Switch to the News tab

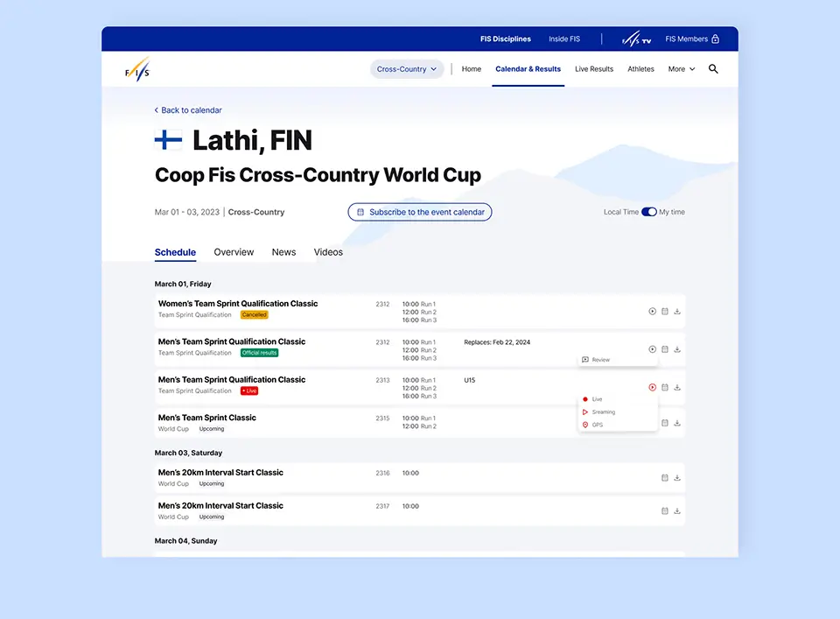[283, 252]
